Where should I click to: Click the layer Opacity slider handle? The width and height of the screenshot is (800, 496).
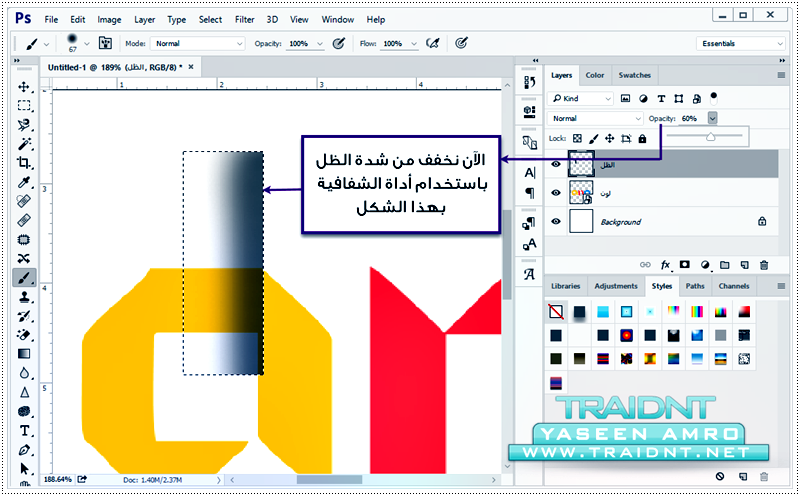pyautogui.click(x=711, y=137)
